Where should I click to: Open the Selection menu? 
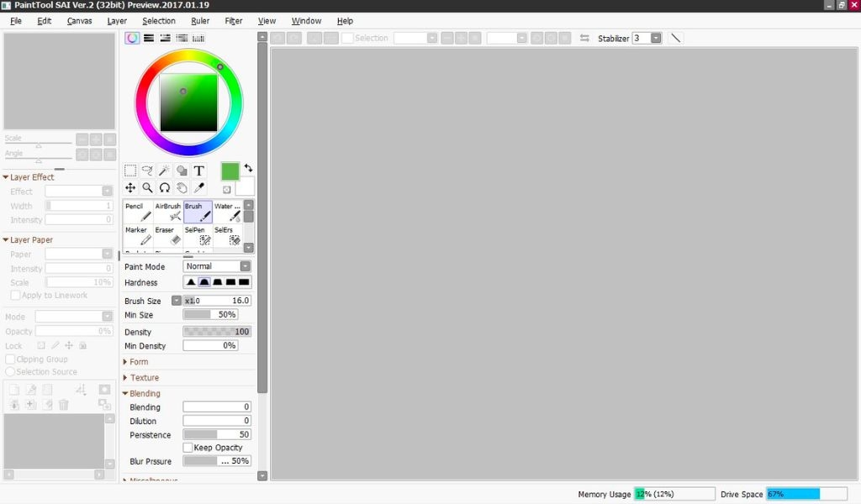(158, 20)
